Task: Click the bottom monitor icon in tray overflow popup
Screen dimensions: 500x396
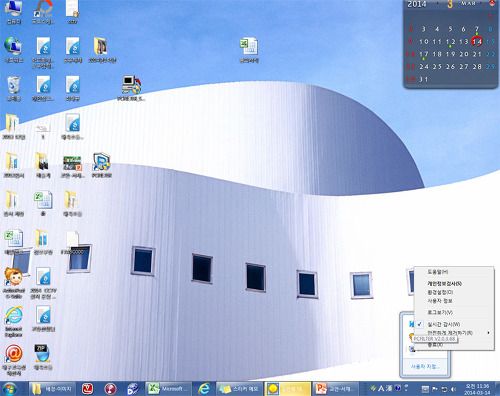Action: click(x=412, y=349)
